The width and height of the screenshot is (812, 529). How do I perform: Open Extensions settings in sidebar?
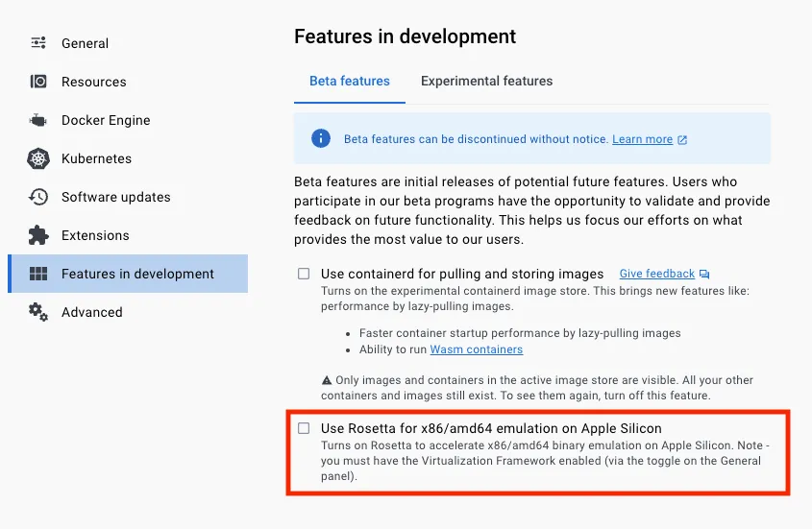[x=128, y=235]
